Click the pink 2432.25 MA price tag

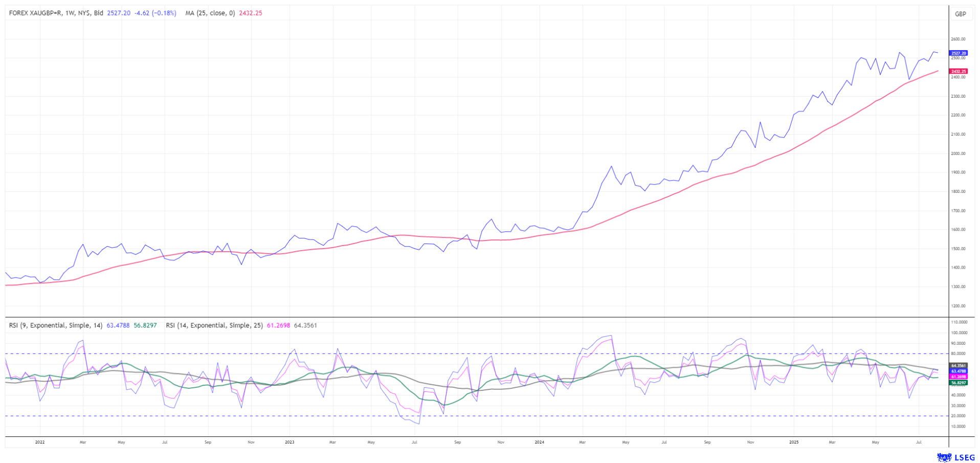[959, 72]
